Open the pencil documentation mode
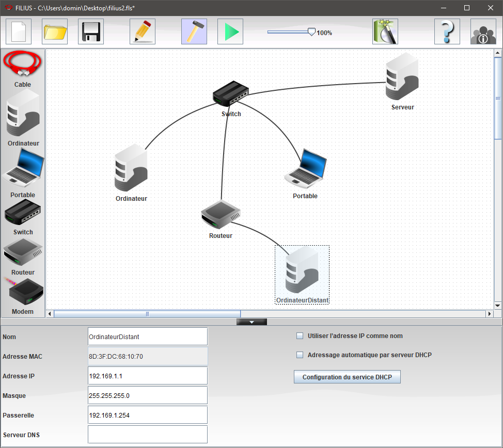The image size is (503, 448). [x=143, y=31]
